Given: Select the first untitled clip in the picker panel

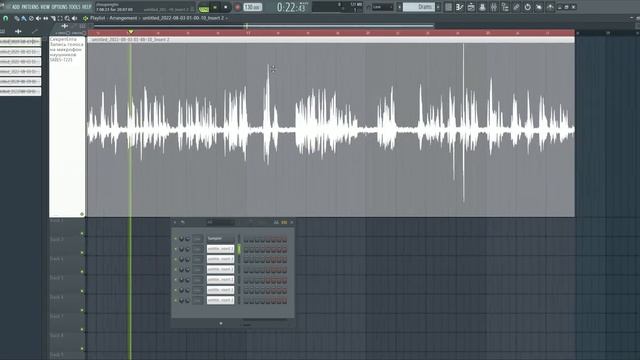Looking at the screenshot, I should [x=20, y=42].
